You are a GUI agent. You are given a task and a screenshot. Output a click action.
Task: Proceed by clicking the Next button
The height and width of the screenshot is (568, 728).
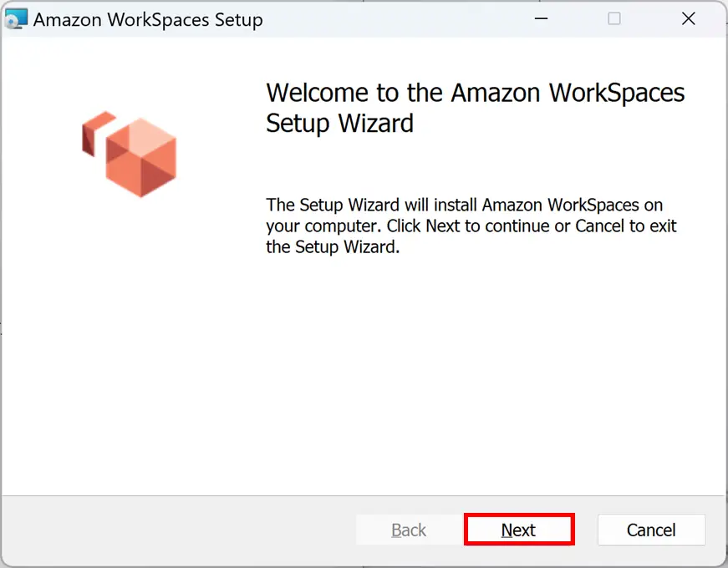519,530
